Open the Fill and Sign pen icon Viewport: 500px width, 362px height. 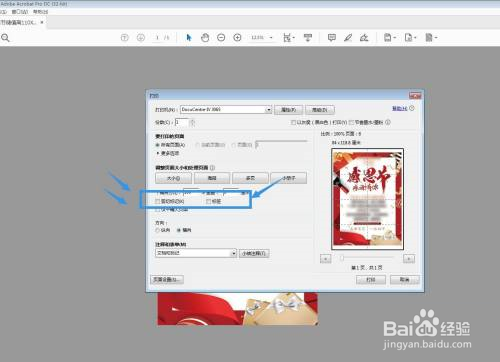364,38
